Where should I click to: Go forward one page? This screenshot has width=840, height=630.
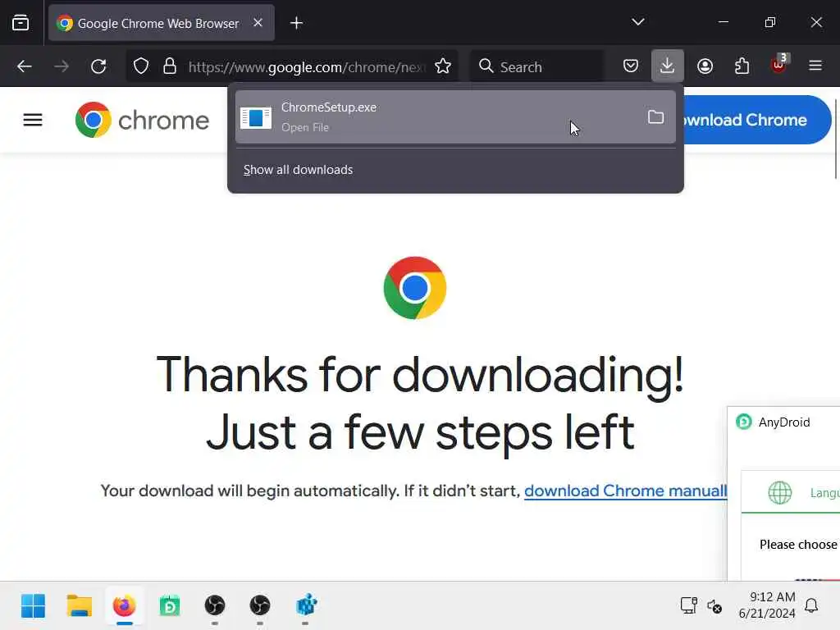(x=62, y=66)
